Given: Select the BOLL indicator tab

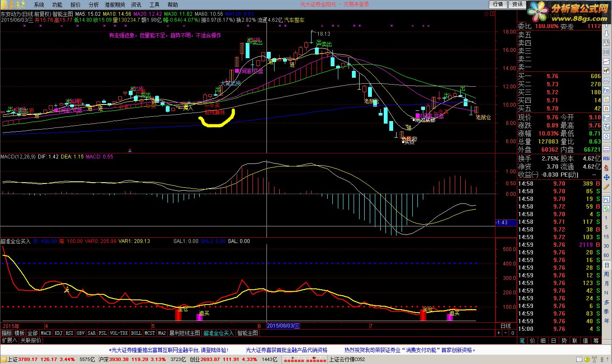Looking at the screenshot, I should pyautogui.click(x=136, y=333).
